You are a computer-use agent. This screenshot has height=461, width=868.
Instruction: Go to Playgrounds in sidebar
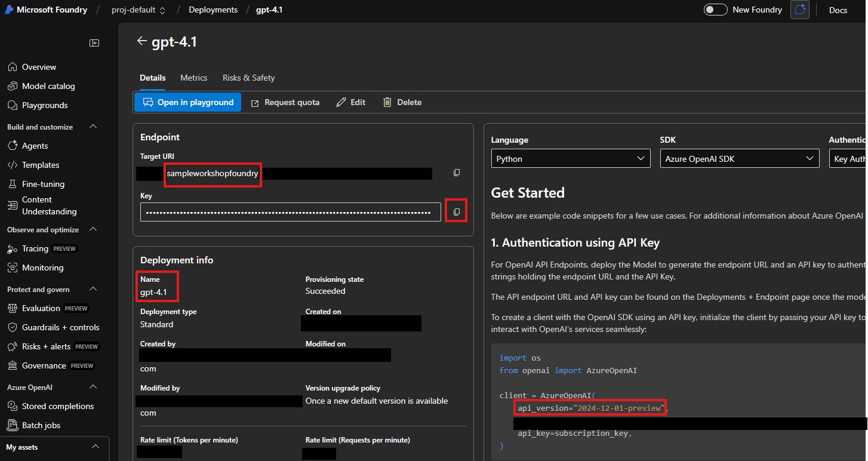[x=45, y=105]
